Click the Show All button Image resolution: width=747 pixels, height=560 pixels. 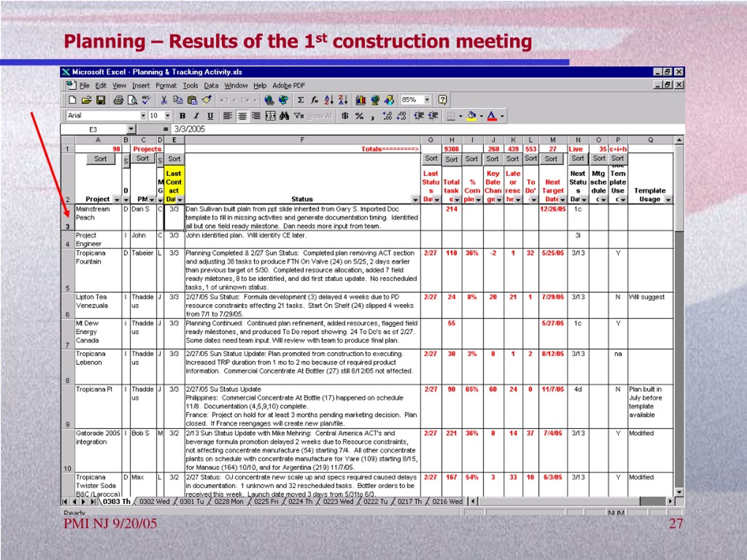320,116
